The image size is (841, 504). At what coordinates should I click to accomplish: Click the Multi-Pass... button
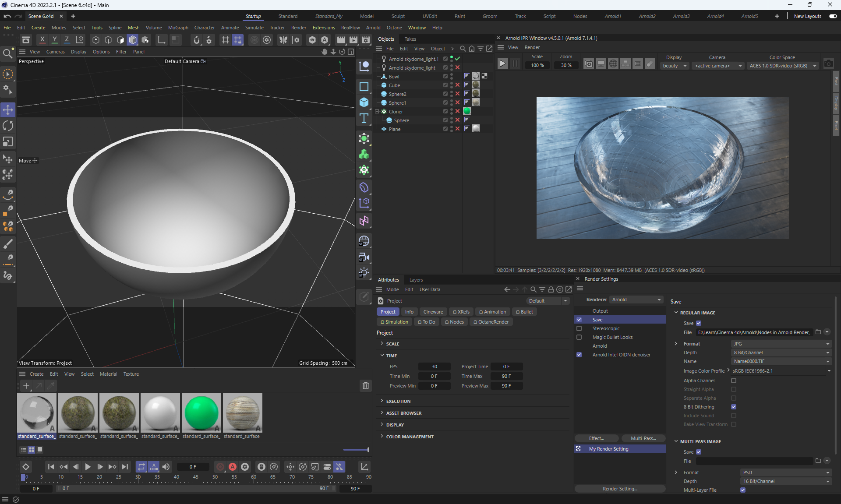click(x=643, y=438)
